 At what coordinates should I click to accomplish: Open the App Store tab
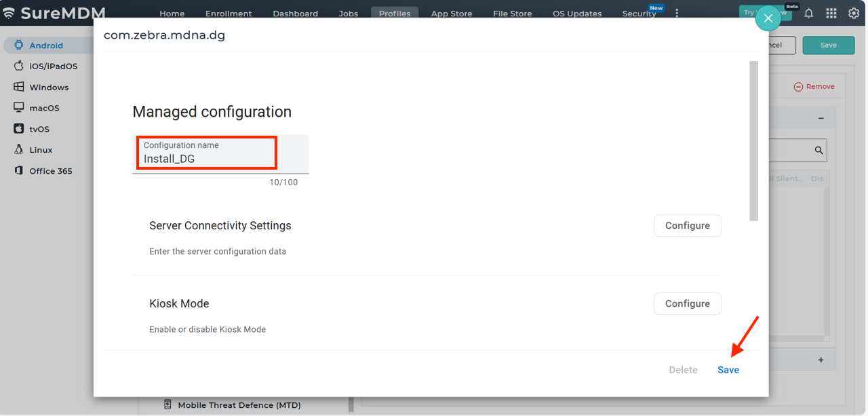(452, 14)
